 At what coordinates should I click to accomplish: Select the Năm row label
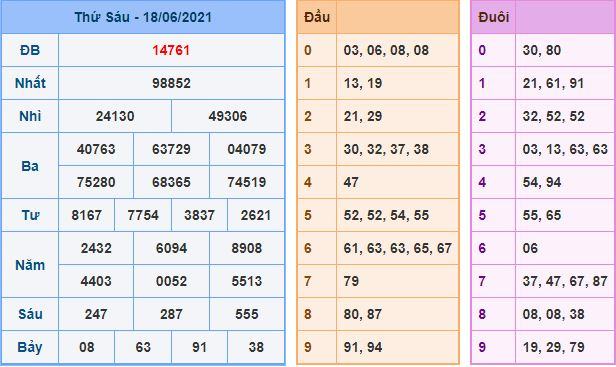click(x=30, y=265)
